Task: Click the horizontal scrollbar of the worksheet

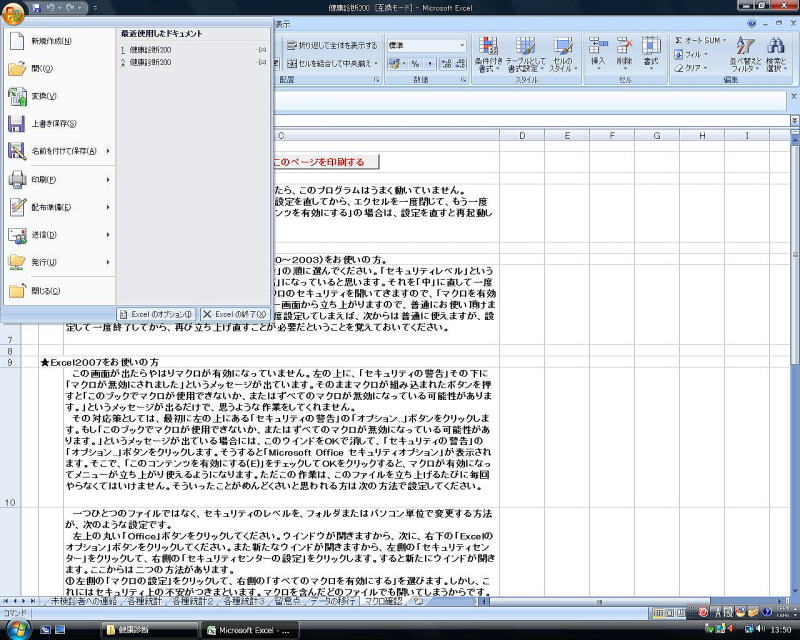Action: click(x=632, y=602)
